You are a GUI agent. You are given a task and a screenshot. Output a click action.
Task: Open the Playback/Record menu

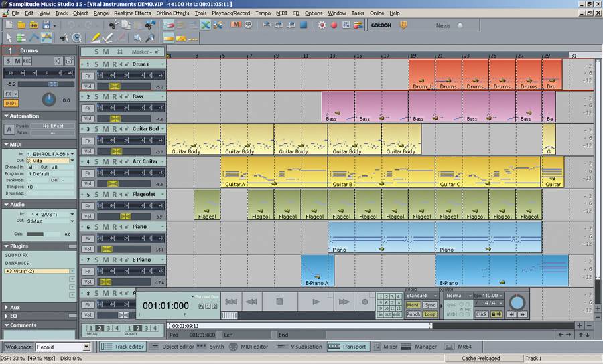click(x=230, y=13)
